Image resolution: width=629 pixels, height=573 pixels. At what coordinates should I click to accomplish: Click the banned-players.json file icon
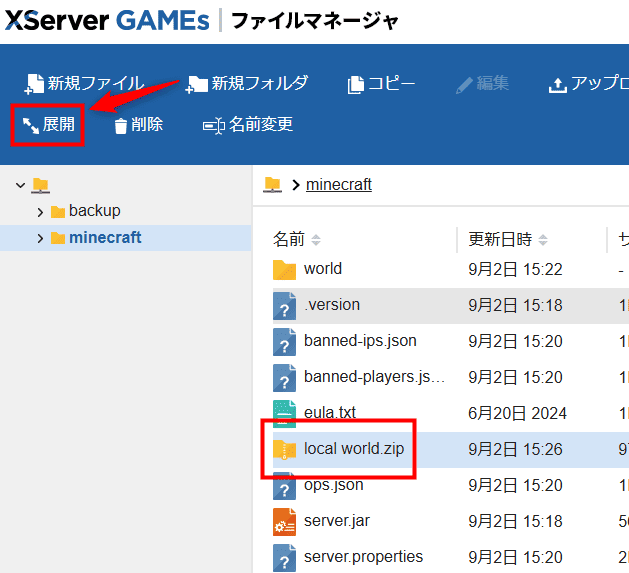(x=284, y=378)
